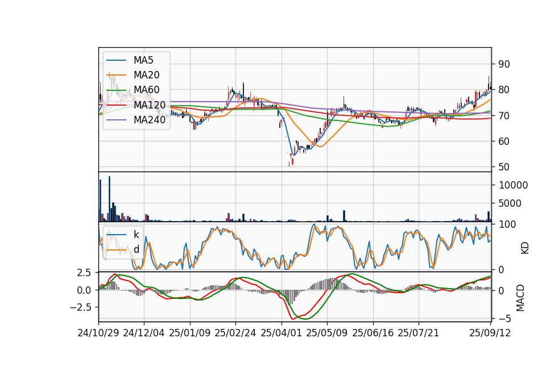Screen dimensions: 546x392
Task: Click the 2.5 MACD left axis tick
Action: [x=84, y=273]
